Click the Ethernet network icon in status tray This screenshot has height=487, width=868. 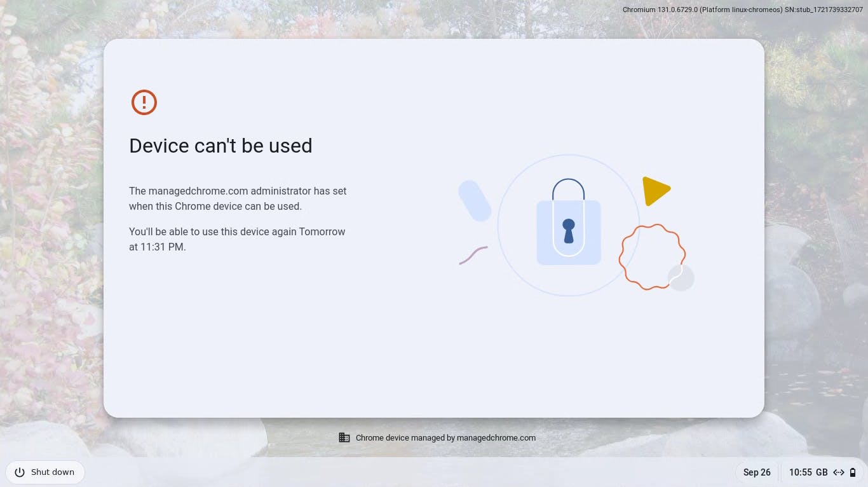(x=839, y=472)
